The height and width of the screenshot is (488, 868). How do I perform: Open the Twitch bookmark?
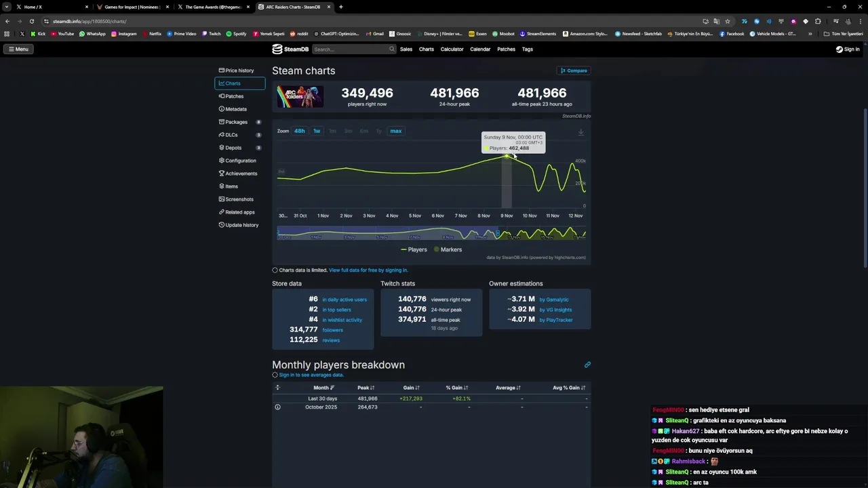click(x=211, y=34)
